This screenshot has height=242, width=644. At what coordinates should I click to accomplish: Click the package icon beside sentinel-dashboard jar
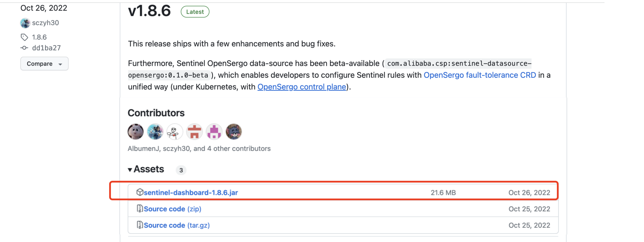pyautogui.click(x=140, y=192)
